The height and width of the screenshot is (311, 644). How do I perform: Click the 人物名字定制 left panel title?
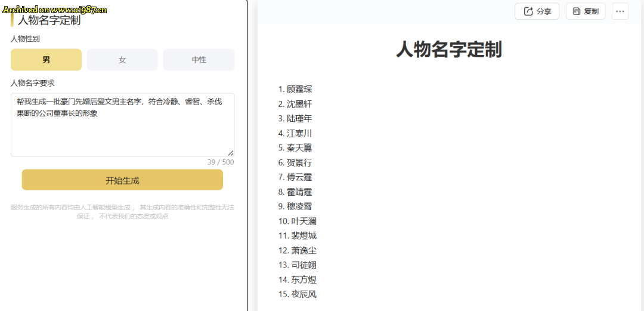[49, 20]
